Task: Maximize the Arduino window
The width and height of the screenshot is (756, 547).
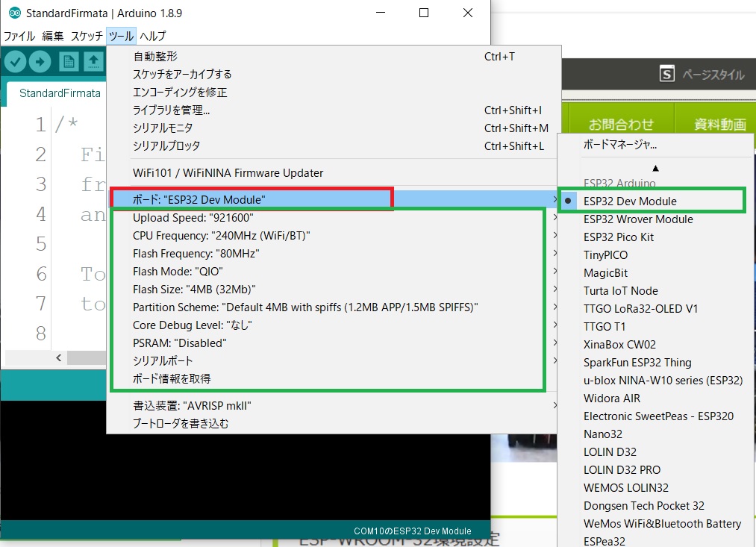Action: (x=424, y=13)
